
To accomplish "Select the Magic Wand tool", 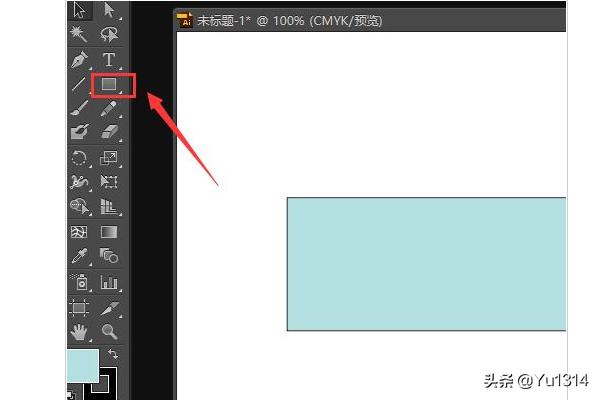I will click(x=78, y=34).
